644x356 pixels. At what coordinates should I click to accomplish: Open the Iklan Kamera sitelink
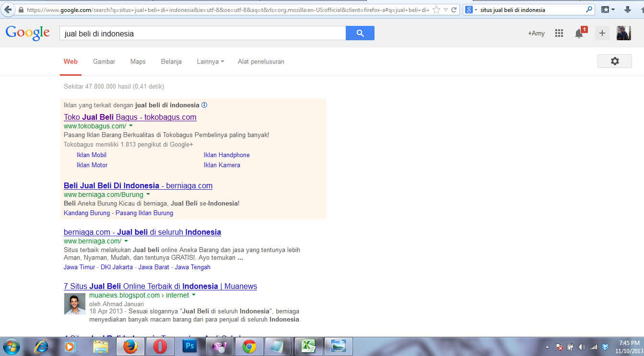(222, 165)
